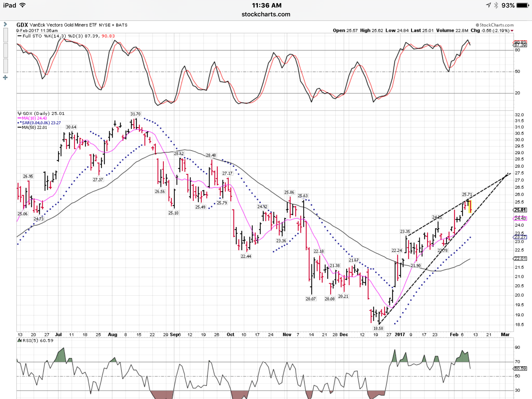Tap the location arrow status icon

[488, 5]
